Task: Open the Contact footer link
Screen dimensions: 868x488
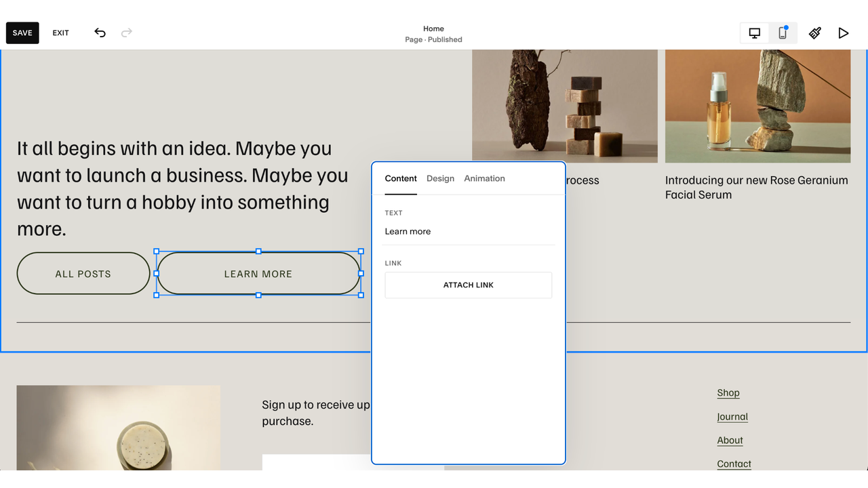Action: point(734,464)
